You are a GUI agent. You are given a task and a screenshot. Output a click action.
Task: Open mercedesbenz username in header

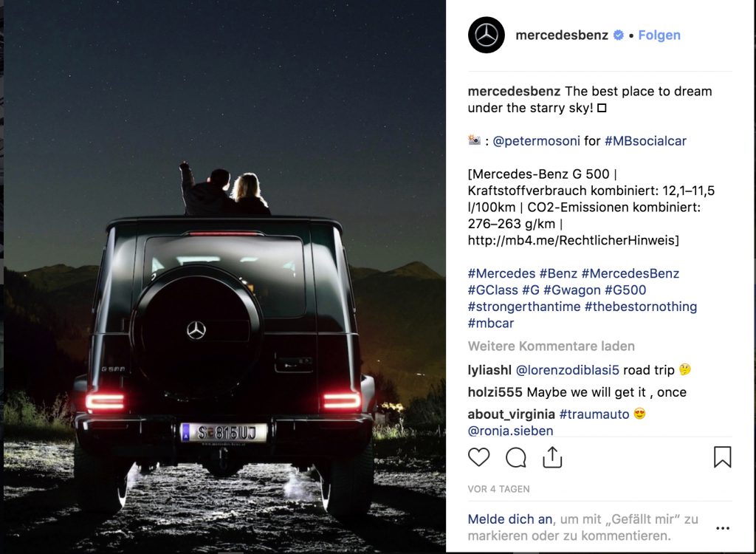coord(562,35)
